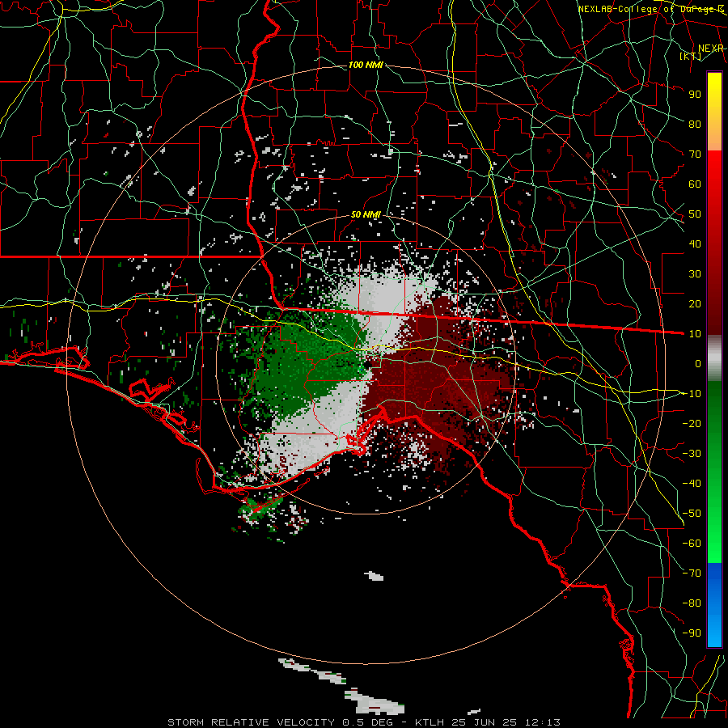Click the -70 label on velocity scale
Viewport: 728px width, 728px height.
(x=692, y=573)
